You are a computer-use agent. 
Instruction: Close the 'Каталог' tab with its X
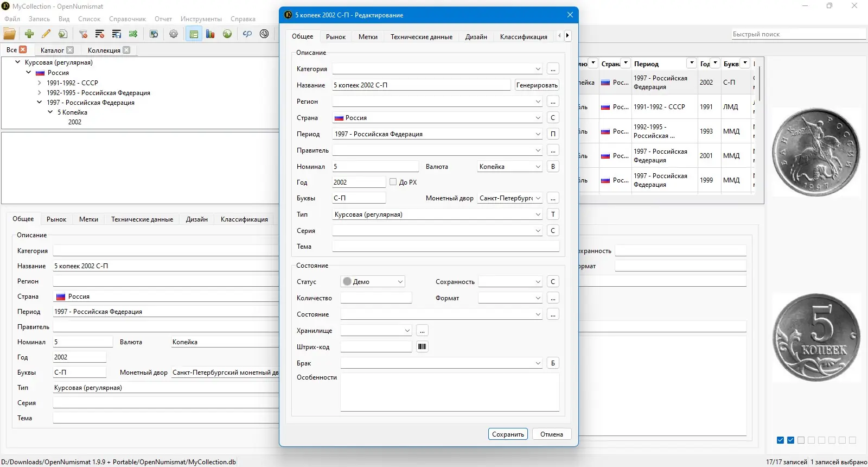pyautogui.click(x=70, y=50)
